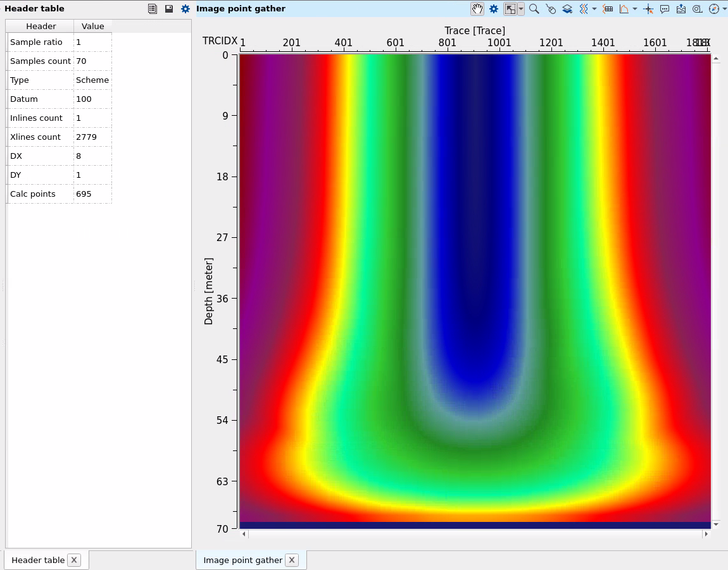Expand the compass navigation dropdown
728x570 pixels.
pos(724,9)
